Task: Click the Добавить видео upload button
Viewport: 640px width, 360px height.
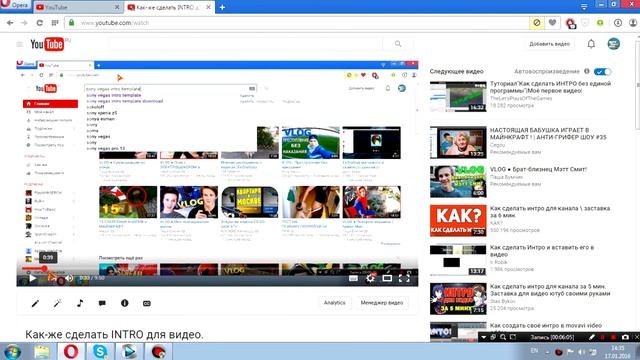Action: (549, 44)
